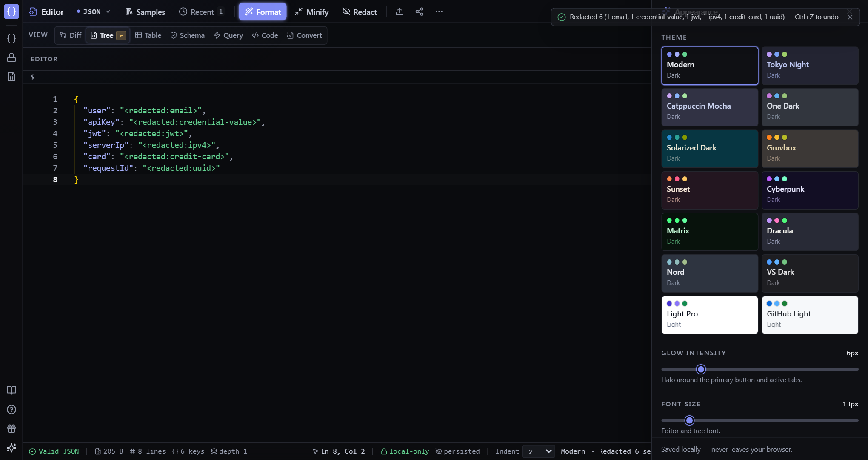Open the JSON format dropdown
Image resolution: width=868 pixels, height=460 pixels.
(94, 12)
